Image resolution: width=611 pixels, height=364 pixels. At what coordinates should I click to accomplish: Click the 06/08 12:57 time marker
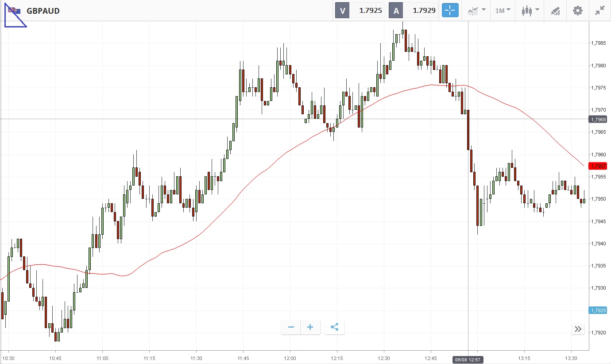469,360
